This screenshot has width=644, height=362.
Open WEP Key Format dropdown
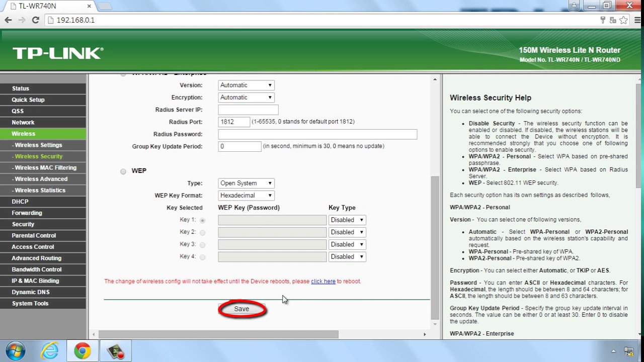(x=246, y=195)
